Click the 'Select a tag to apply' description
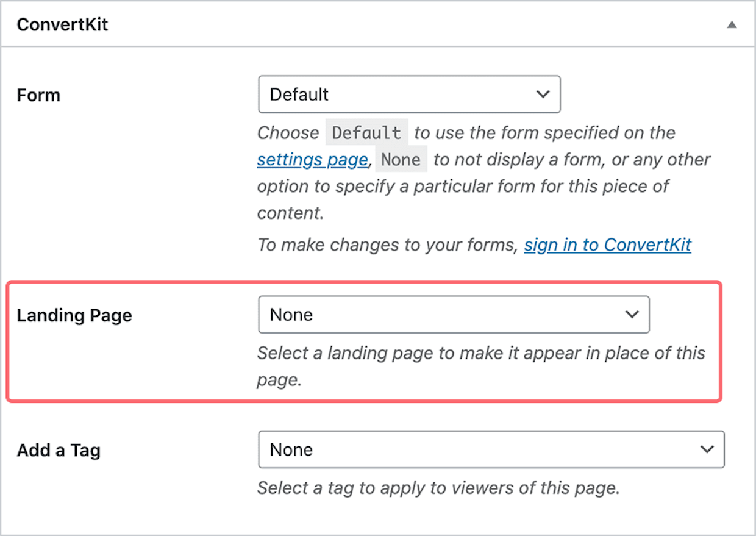 point(438,488)
